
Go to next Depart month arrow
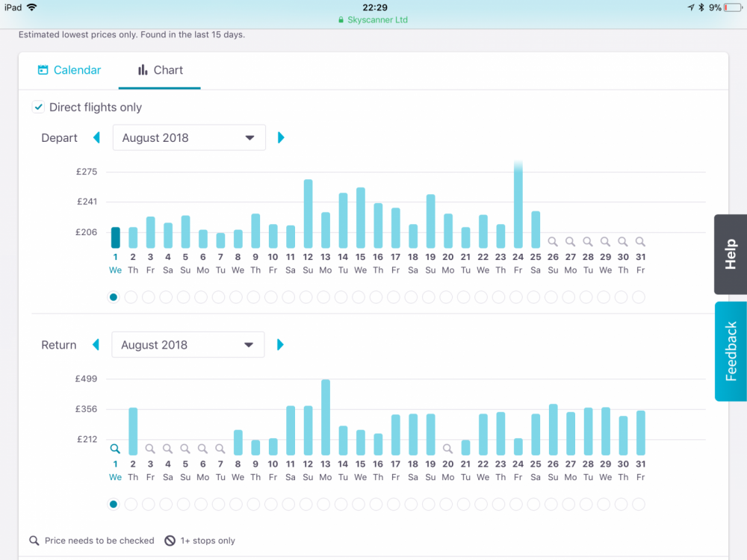(x=281, y=137)
